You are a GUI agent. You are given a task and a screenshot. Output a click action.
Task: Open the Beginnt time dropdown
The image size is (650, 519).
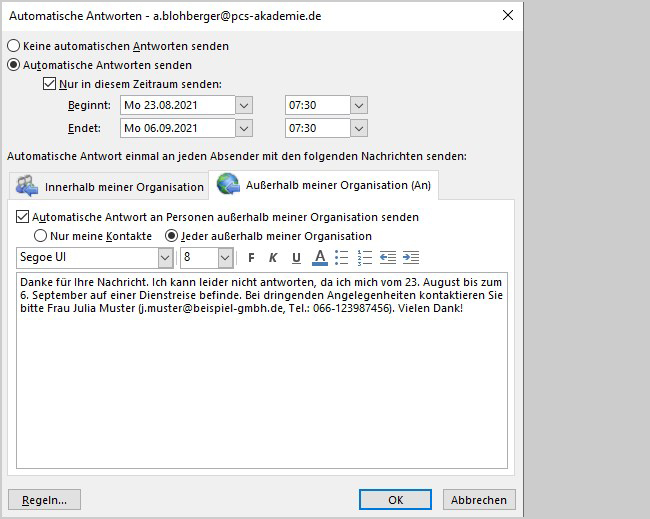pyautogui.click(x=359, y=105)
